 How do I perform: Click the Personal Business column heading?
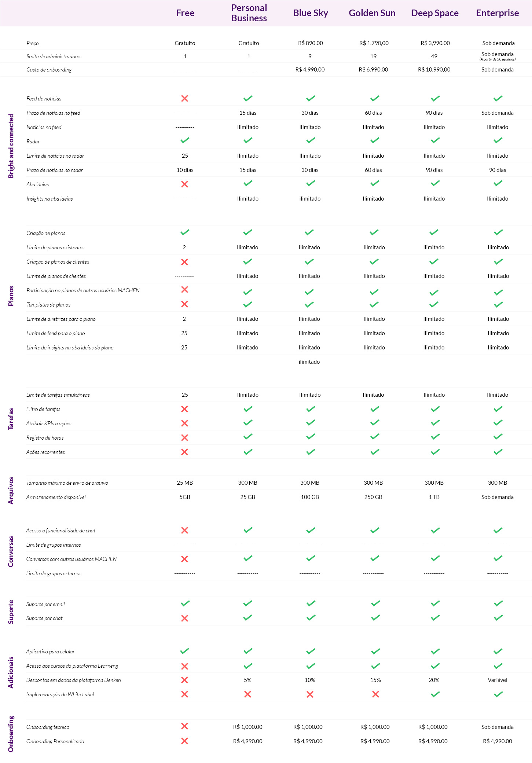coord(249,13)
